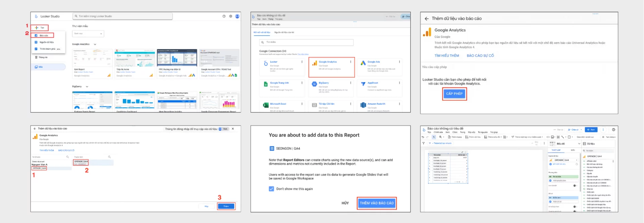
Task: Open Thùng rác trash in home sidebar
Action: click(x=41, y=57)
